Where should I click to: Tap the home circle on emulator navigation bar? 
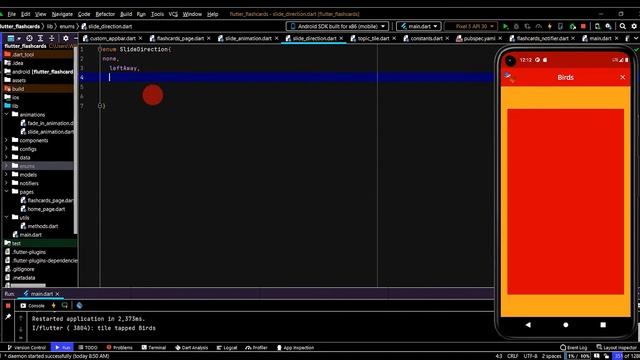[566, 325]
